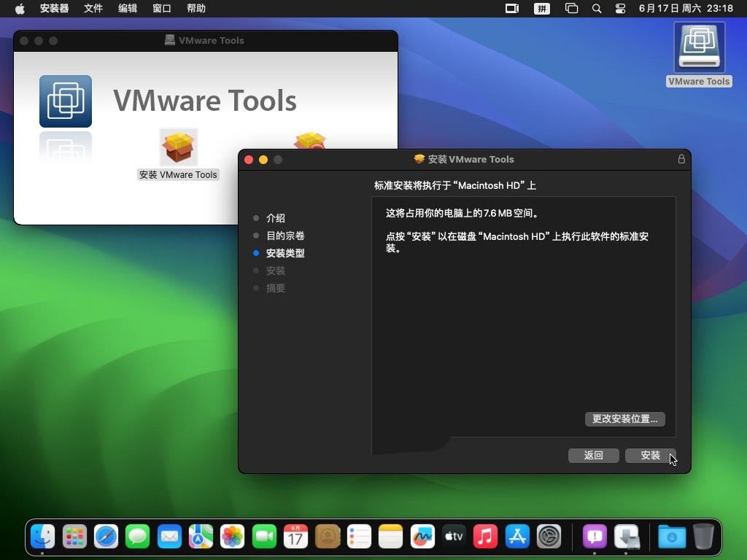Open System Settings from the Dock
Screen dimensions: 747x560
point(549,537)
